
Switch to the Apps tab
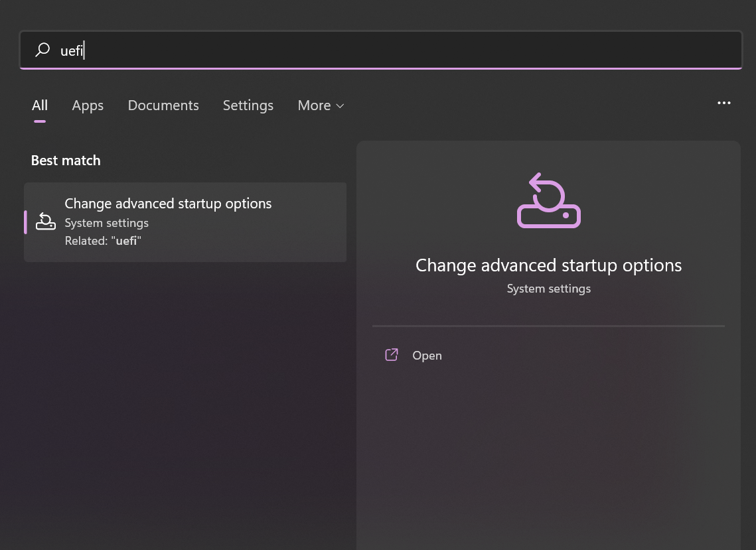(x=87, y=105)
